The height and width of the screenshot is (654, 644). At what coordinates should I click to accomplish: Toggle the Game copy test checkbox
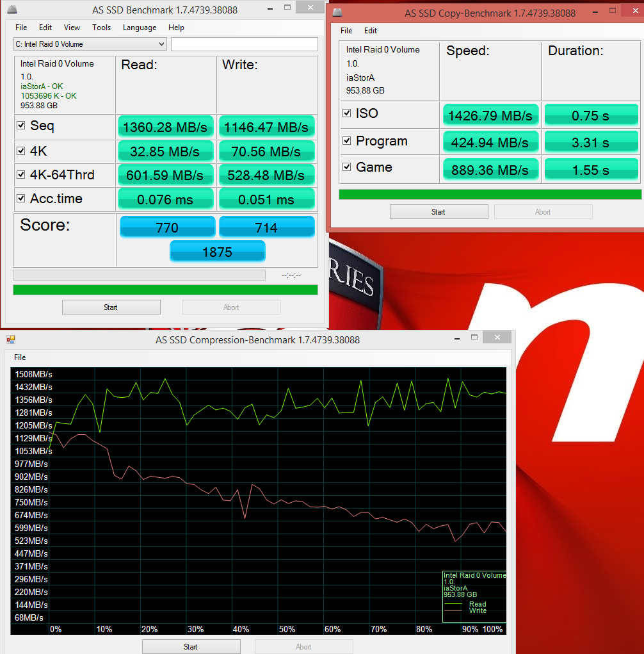click(x=346, y=167)
